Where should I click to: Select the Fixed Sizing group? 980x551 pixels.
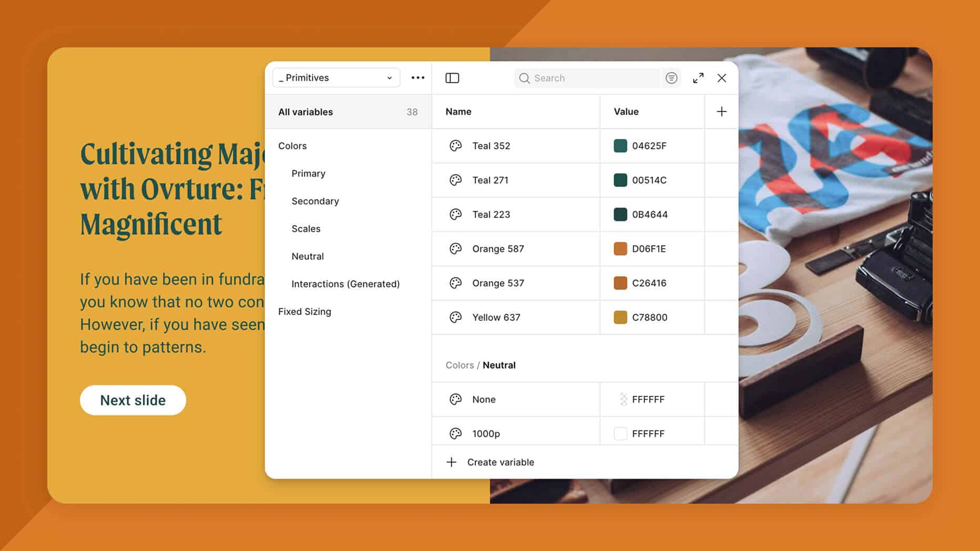pyautogui.click(x=304, y=311)
